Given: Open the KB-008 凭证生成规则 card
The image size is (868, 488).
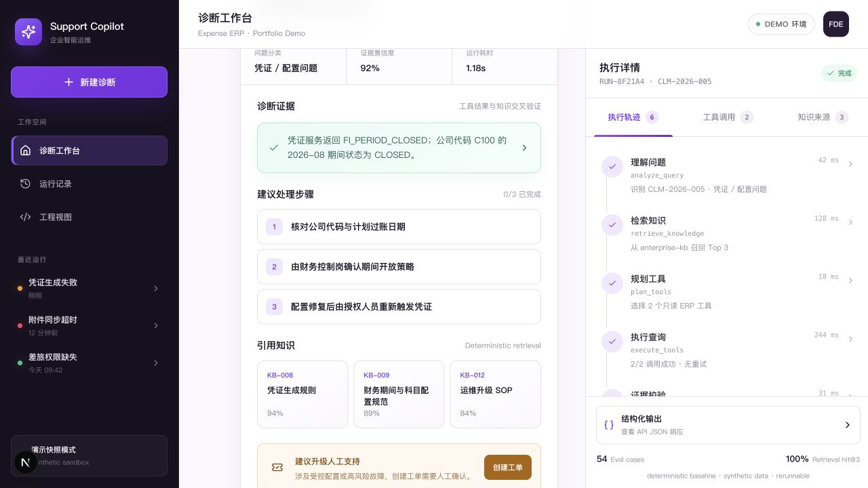Looking at the screenshot, I should (302, 394).
